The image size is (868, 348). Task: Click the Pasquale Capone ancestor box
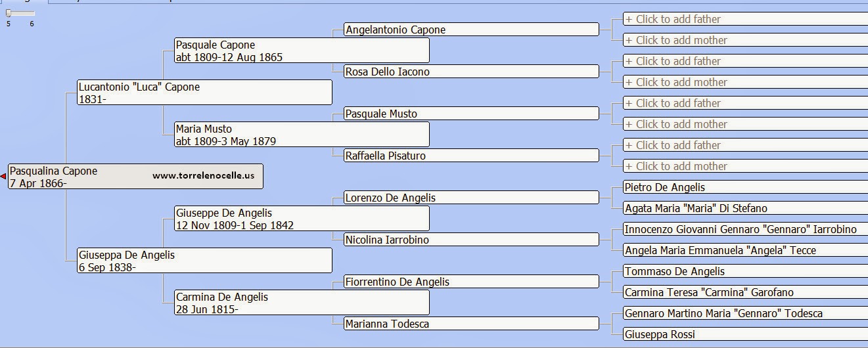(x=302, y=51)
